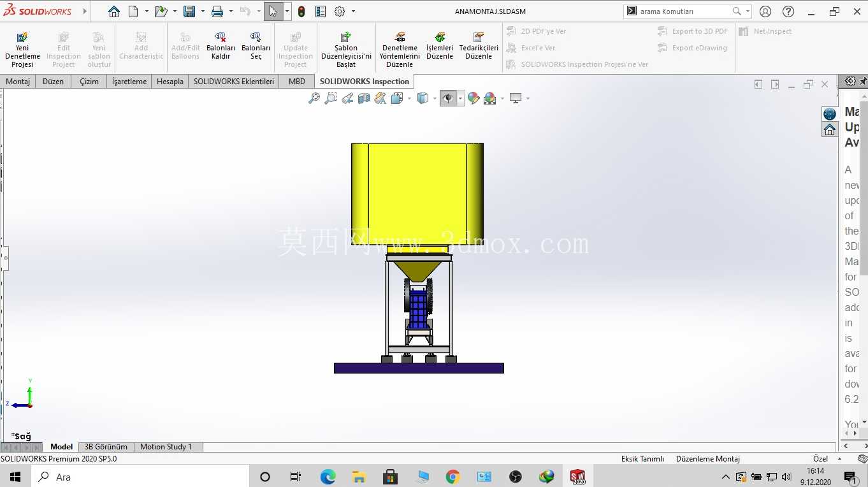Screen dimensions: 868x487
Task: Click globe icon in task pane
Action: coord(830,114)
